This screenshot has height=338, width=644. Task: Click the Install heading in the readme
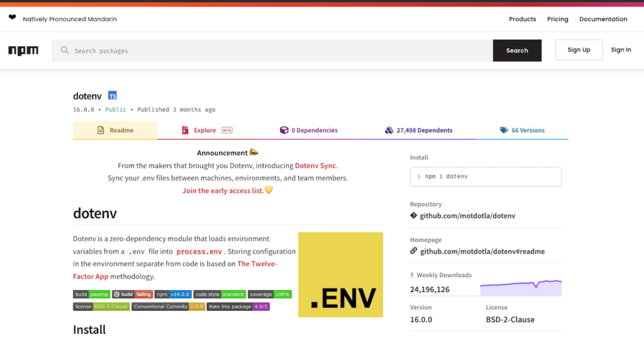(x=89, y=330)
